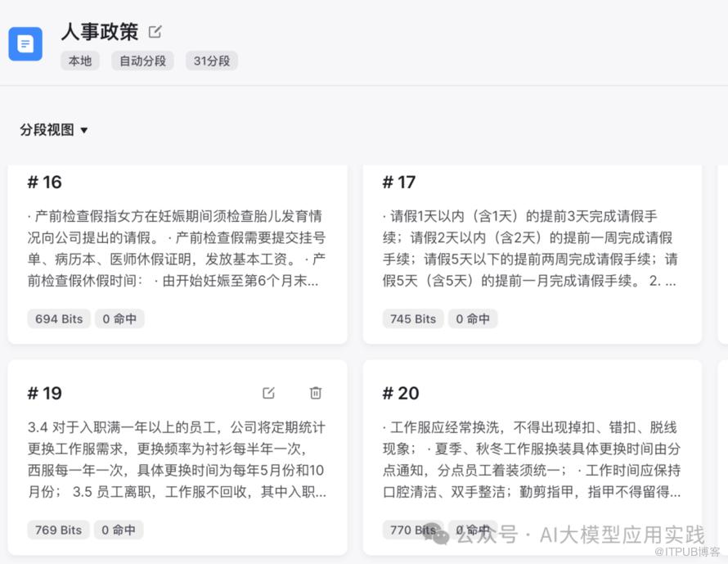Screen dimensions: 728x564
Task: Click the 本地 tag
Action: [80, 61]
